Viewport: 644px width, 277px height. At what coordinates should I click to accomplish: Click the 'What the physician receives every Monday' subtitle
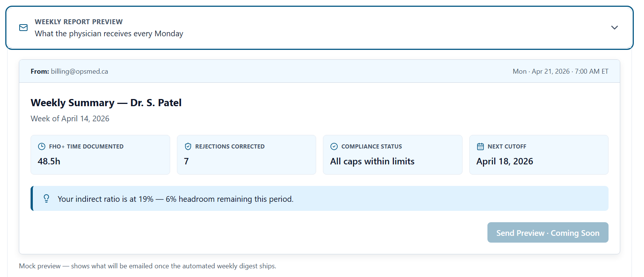coord(109,34)
